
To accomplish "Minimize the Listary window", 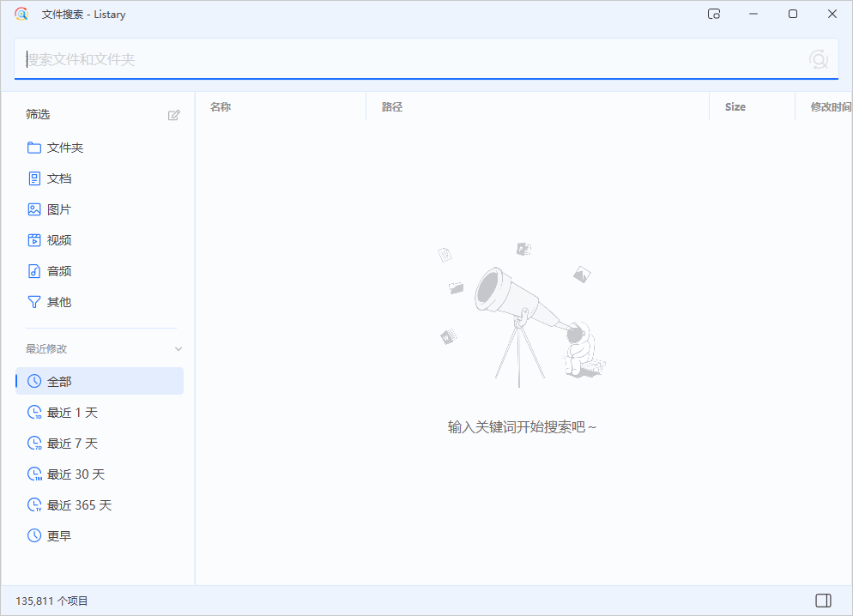I will tap(753, 14).
